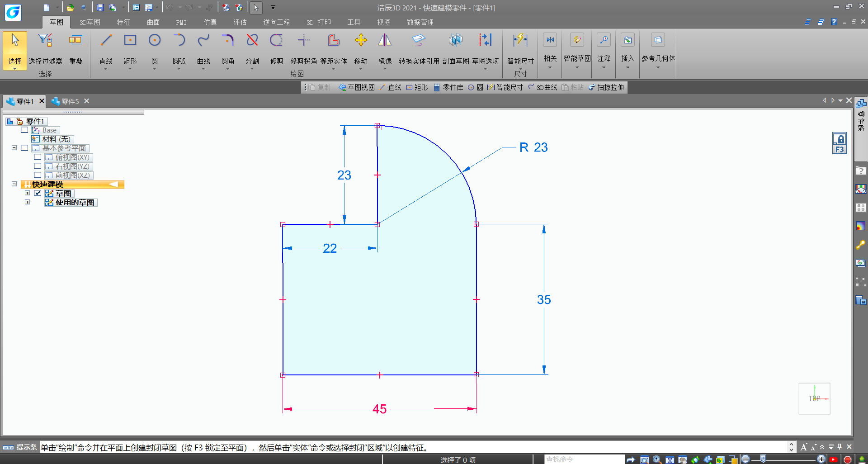This screenshot has width=868, height=464.
Task: Click the F3 sketch plane lock icon
Action: (840, 143)
